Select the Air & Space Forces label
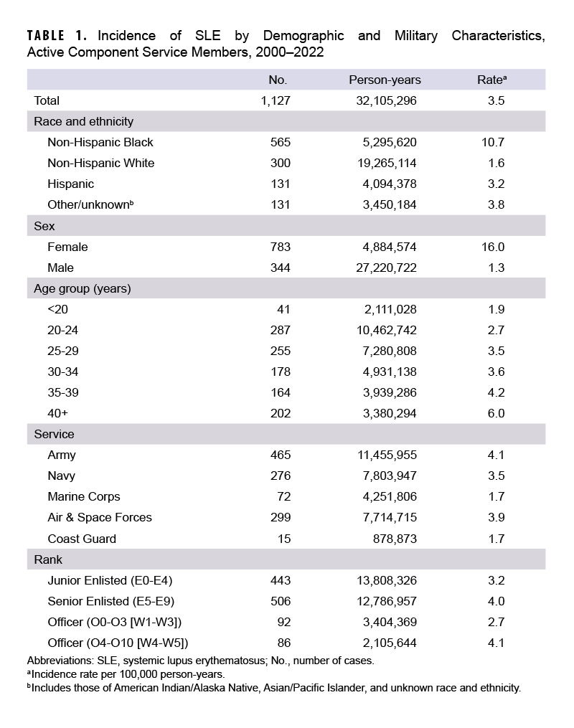574x728 pixels. click(x=100, y=517)
